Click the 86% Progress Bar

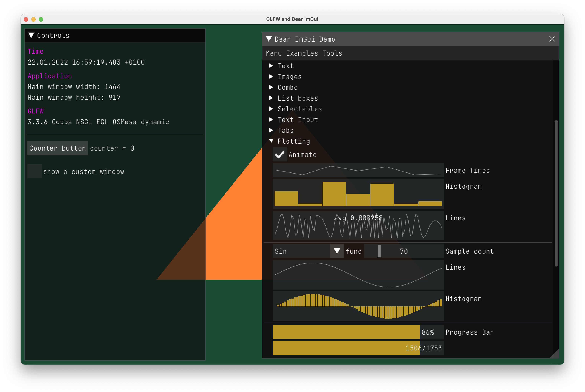pos(358,332)
